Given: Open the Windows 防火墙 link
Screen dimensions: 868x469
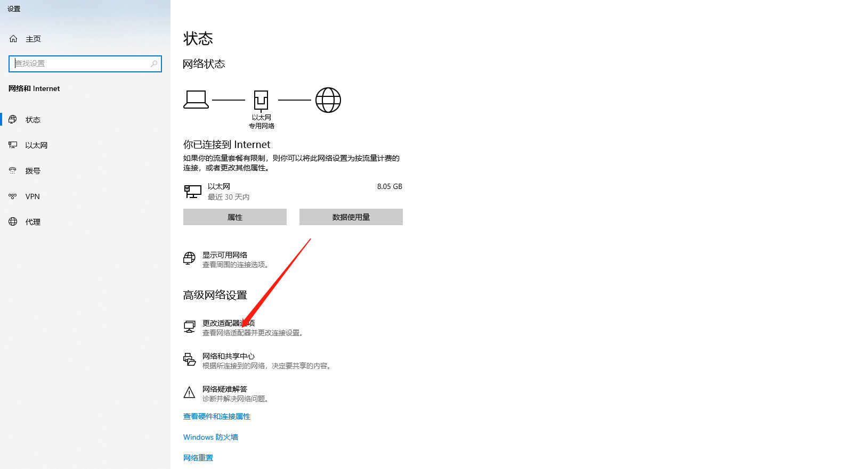Looking at the screenshot, I should point(210,437).
